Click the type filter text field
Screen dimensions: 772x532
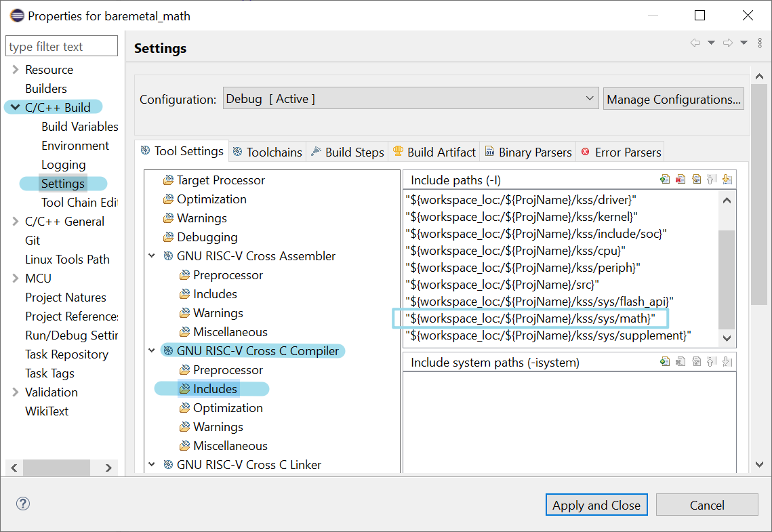click(x=62, y=46)
